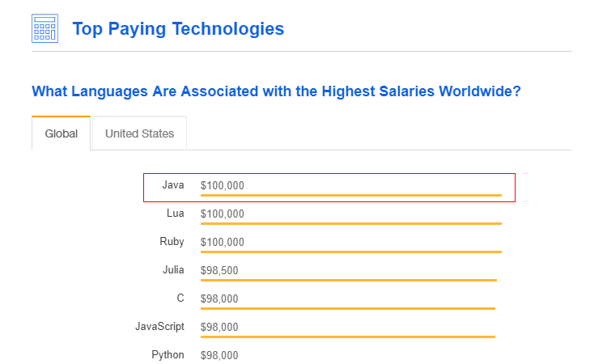Click the orange bar under C
This screenshot has height=364, width=607.
point(347,308)
